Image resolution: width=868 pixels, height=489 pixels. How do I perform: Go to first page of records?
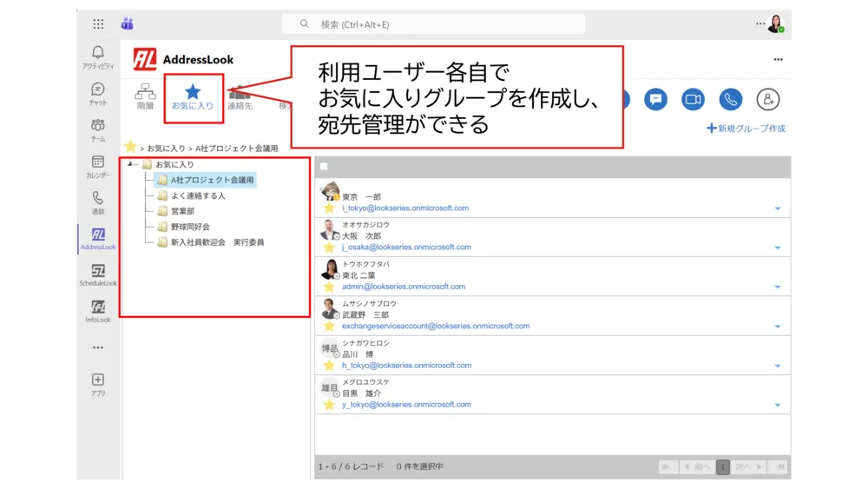click(667, 466)
